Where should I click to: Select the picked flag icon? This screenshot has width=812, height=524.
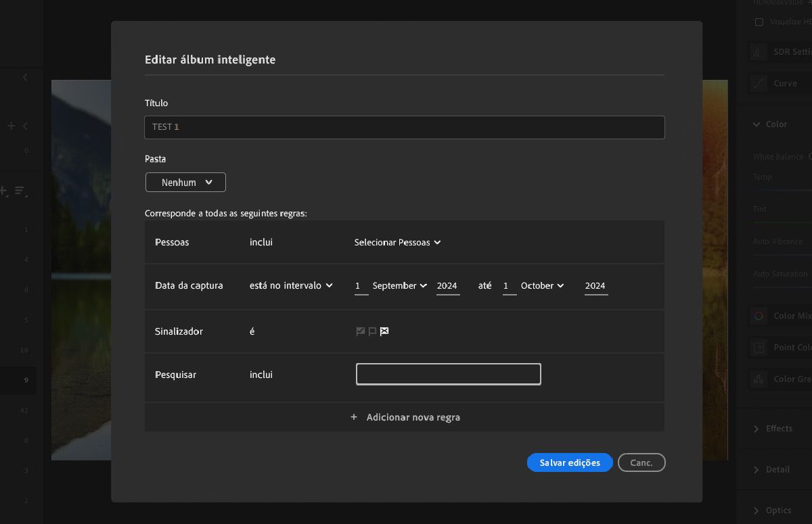click(361, 331)
